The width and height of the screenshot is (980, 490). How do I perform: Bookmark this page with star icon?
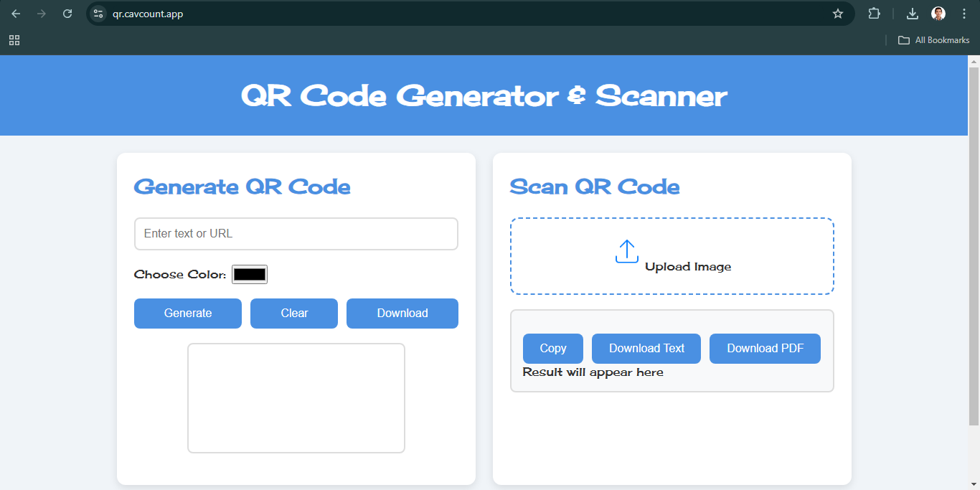click(x=837, y=14)
